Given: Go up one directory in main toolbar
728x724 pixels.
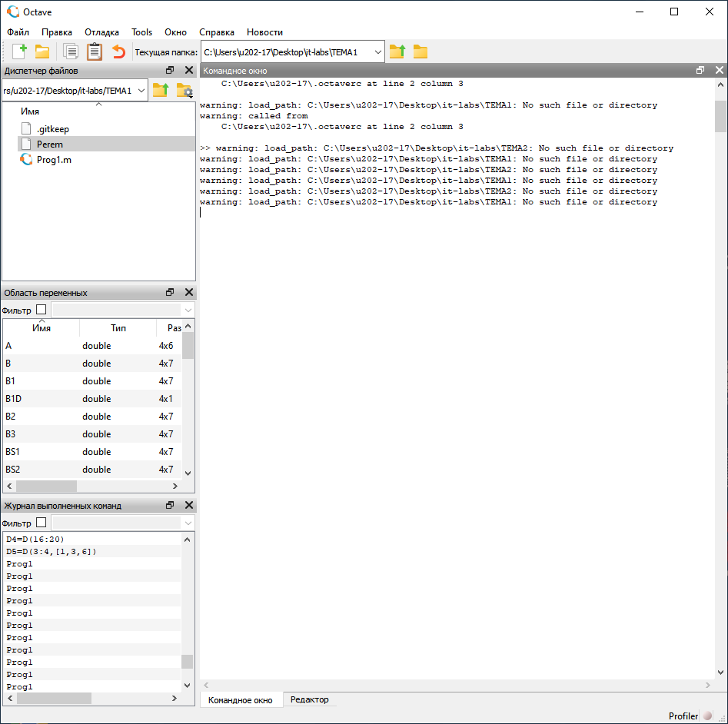Looking at the screenshot, I should click(397, 51).
